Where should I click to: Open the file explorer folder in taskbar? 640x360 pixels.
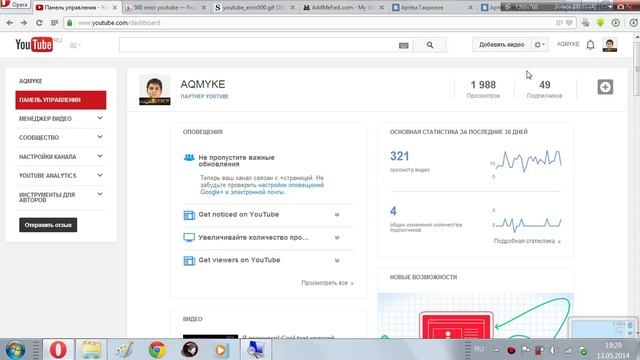click(x=91, y=350)
